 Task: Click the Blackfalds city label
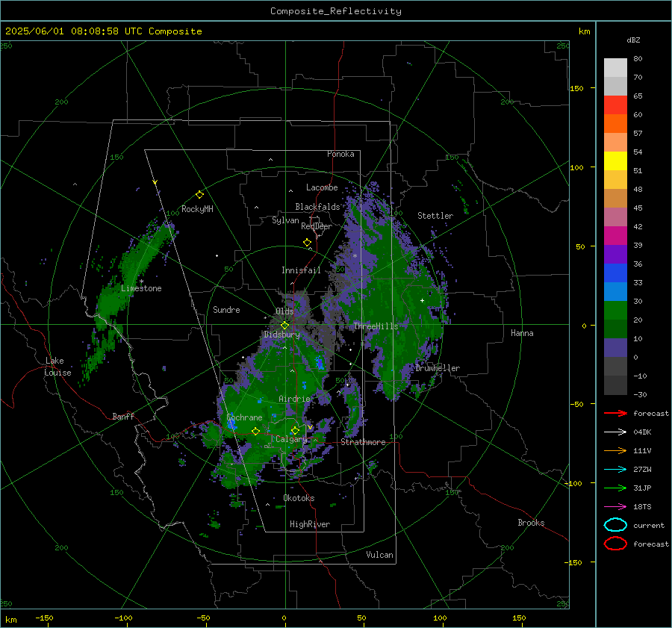[x=317, y=207]
